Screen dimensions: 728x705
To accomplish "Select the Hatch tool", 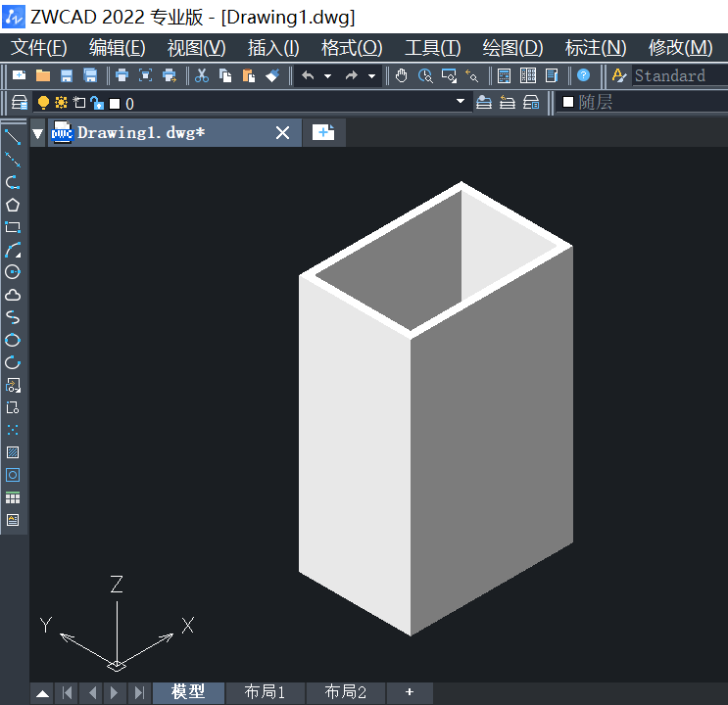I will click(13, 452).
